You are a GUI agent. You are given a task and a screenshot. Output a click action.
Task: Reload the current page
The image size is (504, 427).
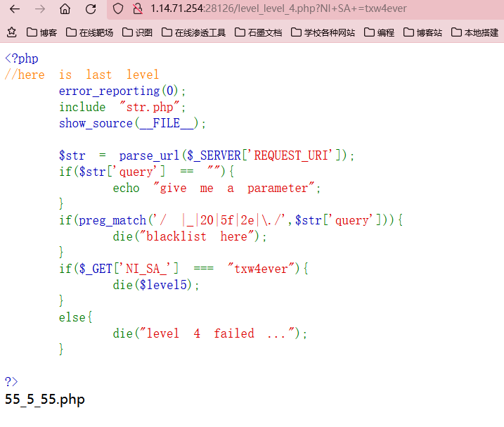pyautogui.click(x=91, y=9)
